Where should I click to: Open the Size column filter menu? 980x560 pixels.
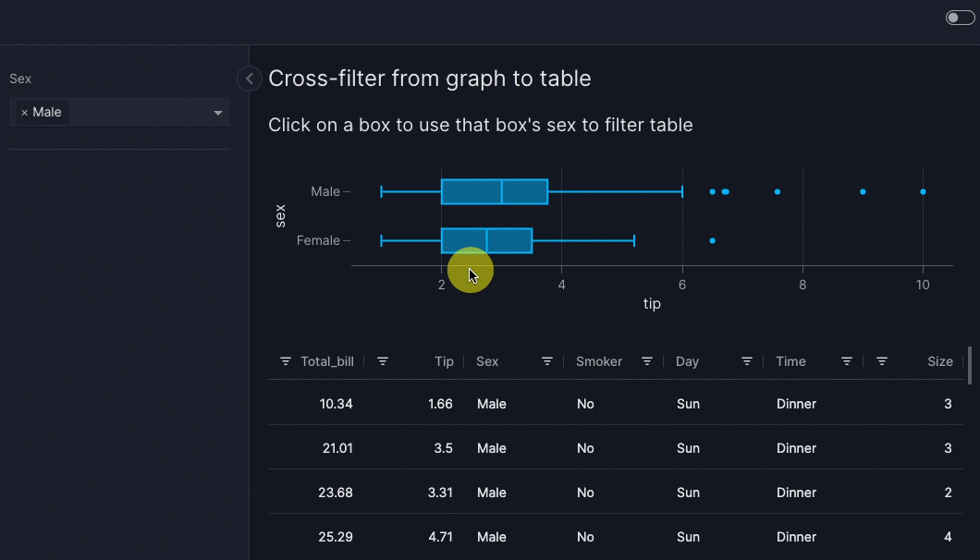(882, 361)
